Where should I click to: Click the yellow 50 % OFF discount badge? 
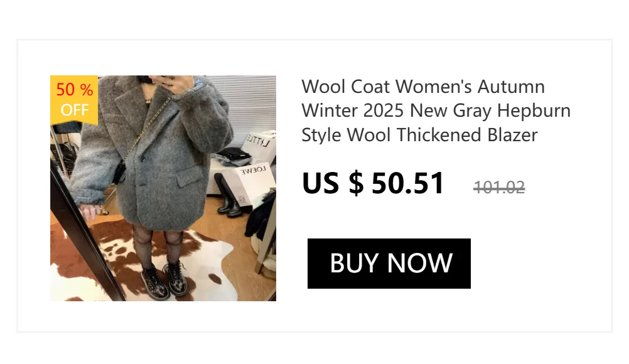74,100
